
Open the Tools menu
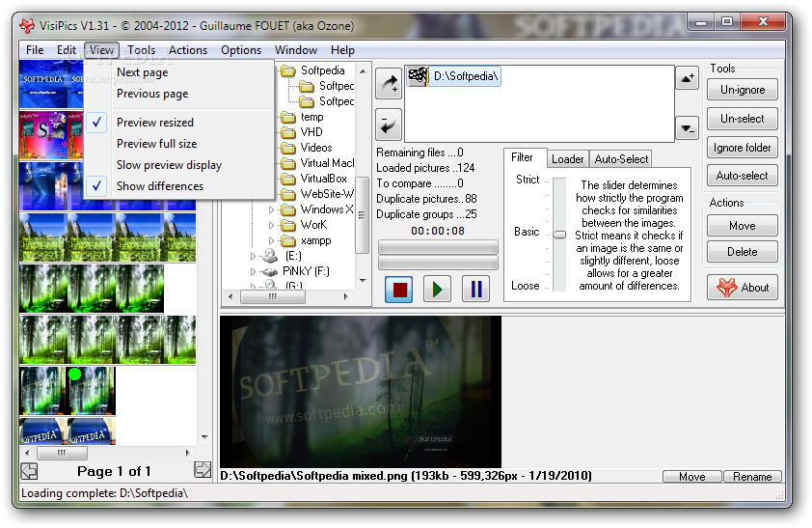coord(142,50)
